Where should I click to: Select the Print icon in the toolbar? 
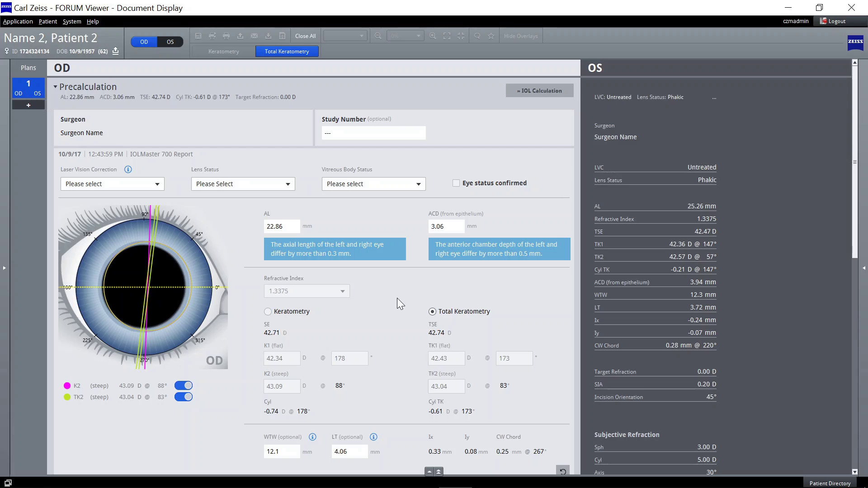click(226, 36)
